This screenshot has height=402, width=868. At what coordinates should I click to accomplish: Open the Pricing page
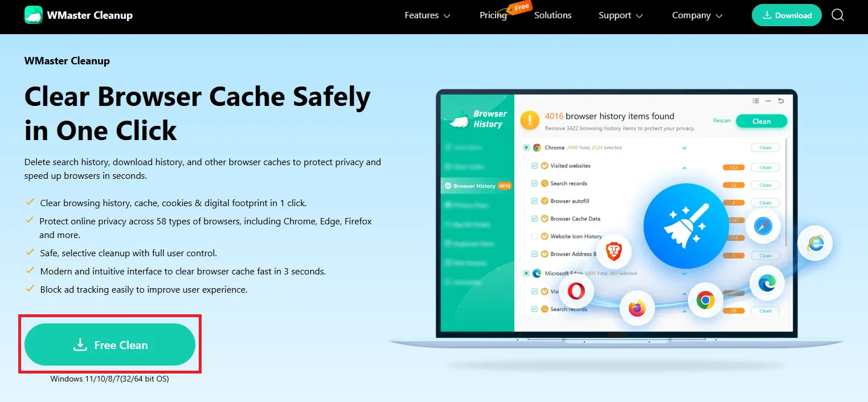pos(493,15)
